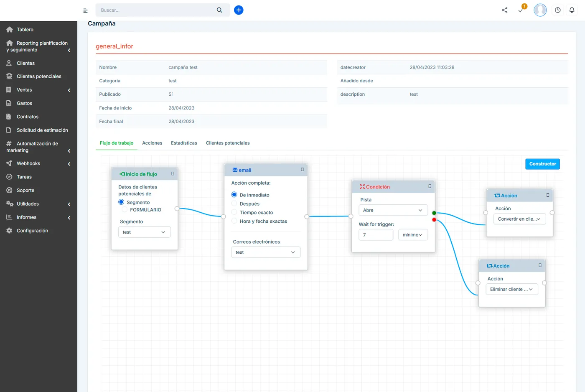
Task: Open the Eliminar cliente action dropdown
Action: (x=512, y=289)
